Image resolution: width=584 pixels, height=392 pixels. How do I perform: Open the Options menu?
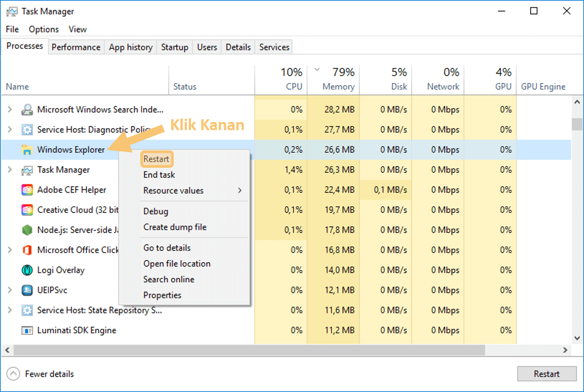[44, 29]
